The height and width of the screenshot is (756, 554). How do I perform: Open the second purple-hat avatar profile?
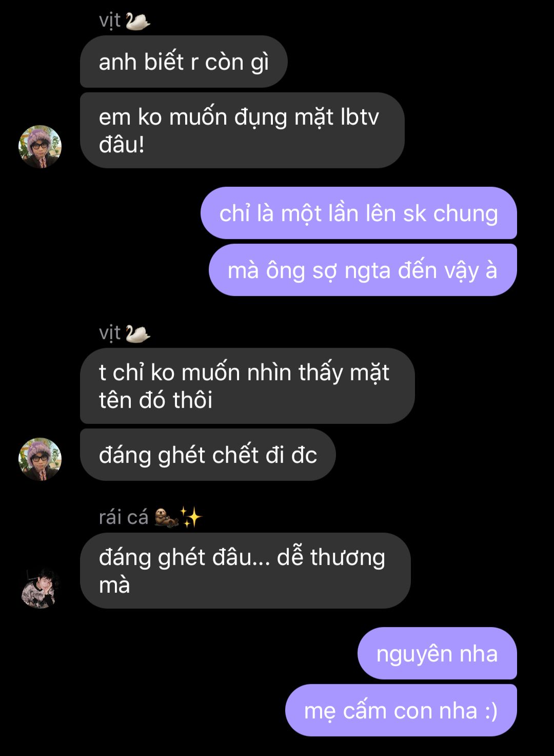click(x=40, y=459)
